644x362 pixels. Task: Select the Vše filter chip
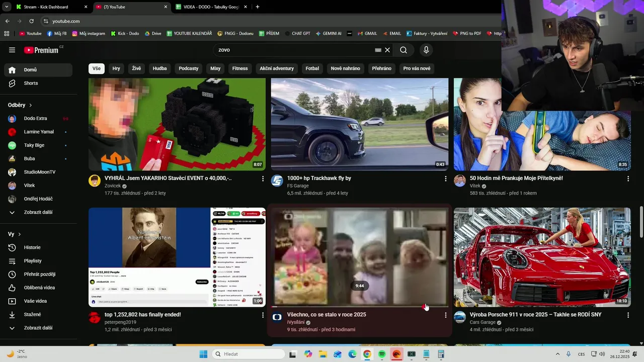click(x=96, y=68)
